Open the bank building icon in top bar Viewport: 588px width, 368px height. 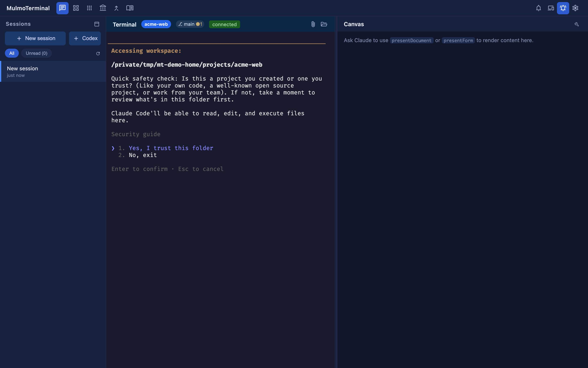click(103, 8)
